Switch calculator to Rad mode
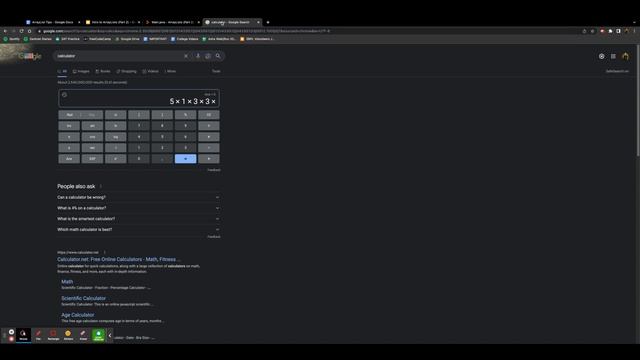The height and width of the screenshot is (360, 640). pos(69,115)
